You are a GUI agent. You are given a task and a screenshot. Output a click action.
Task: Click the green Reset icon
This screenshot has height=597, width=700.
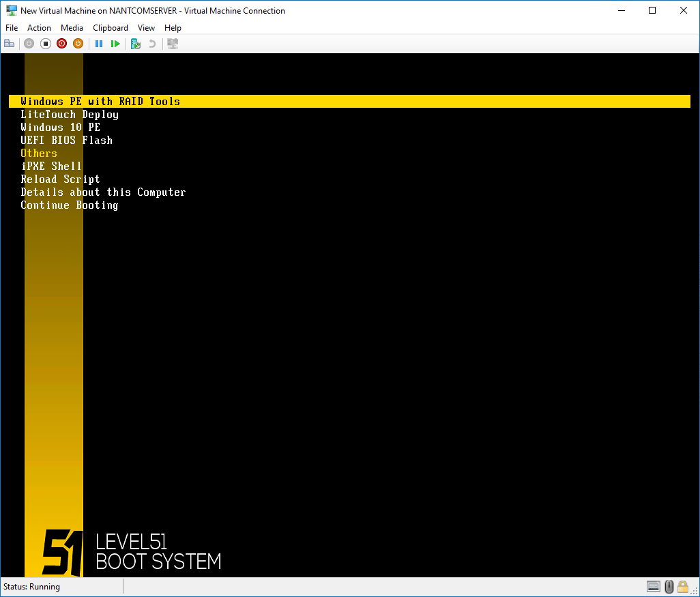pyautogui.click(x=115, y=44)
